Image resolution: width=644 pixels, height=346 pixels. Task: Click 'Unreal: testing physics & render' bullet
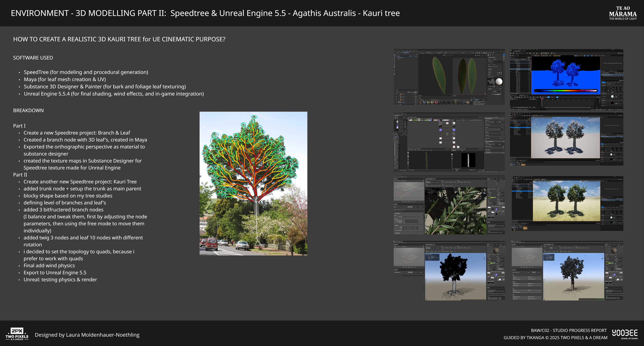[60, 280]
